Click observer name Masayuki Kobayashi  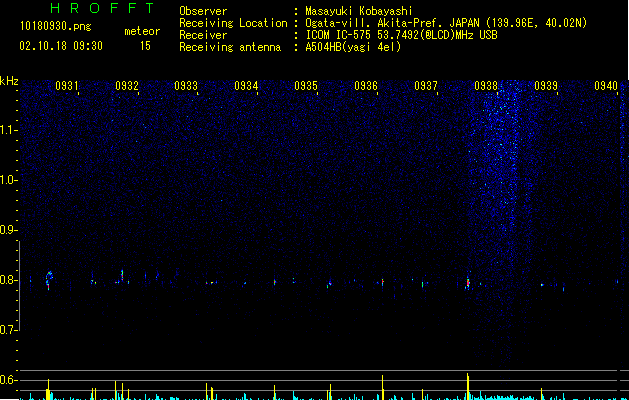pyautogui.click(x=359, y=11)
